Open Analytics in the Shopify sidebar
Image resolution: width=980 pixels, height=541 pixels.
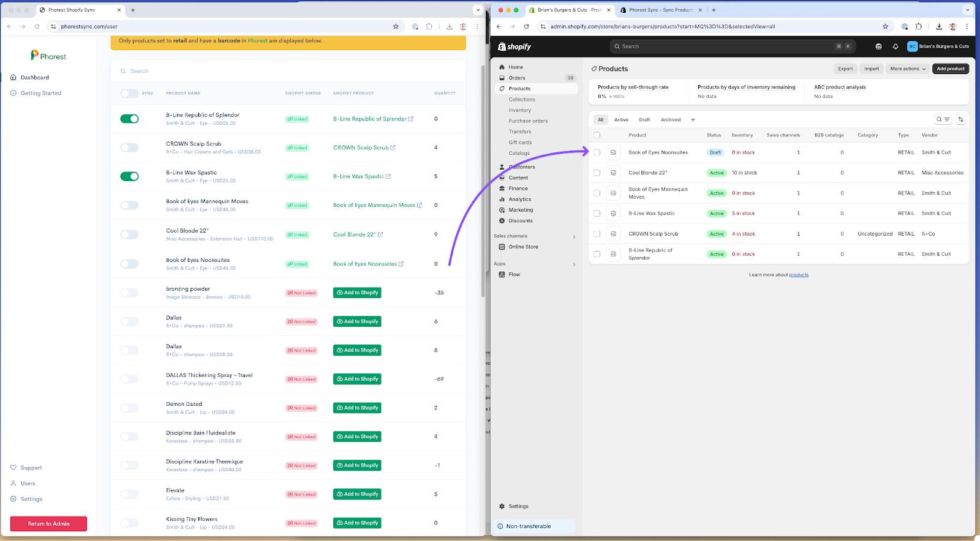coord(519,200)
